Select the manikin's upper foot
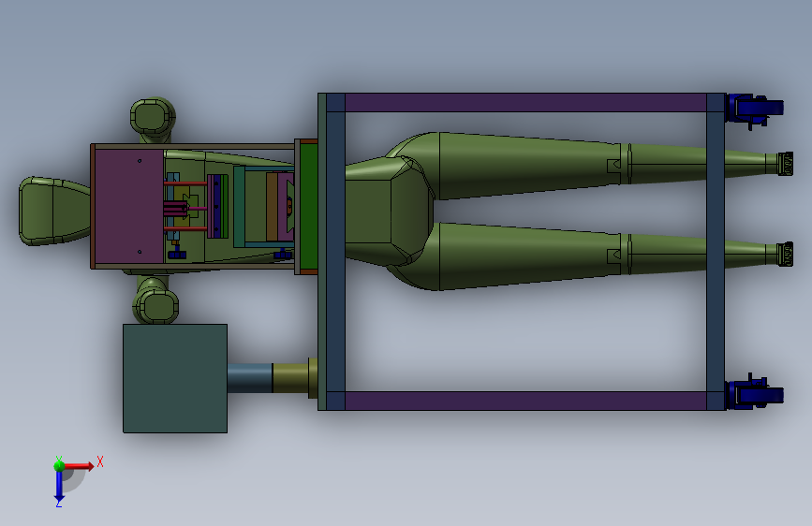Viewport: 812px width, 526px height. [x=785, y=164]
